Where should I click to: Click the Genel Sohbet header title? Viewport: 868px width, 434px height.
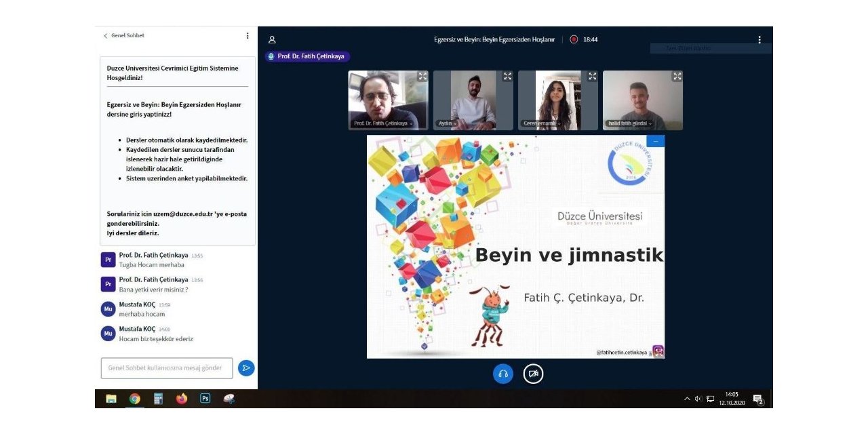[x=127, y=35]
